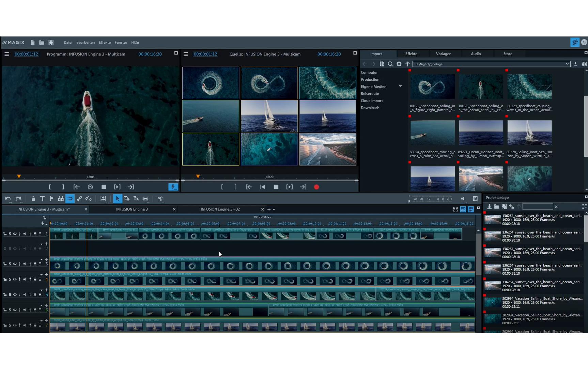Select the sailboat close-up multicam source thumbnail
The image size is (588, 370).
point(269,116)
